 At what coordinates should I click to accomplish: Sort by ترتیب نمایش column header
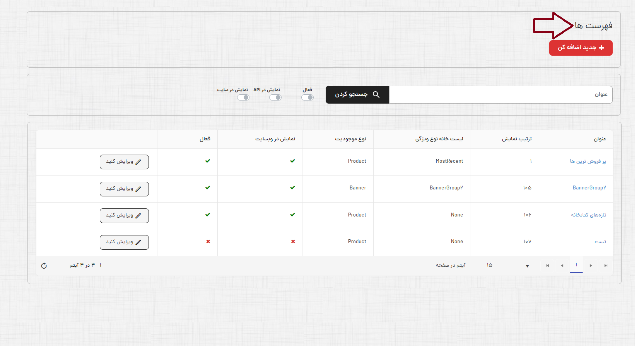point(517,139)
